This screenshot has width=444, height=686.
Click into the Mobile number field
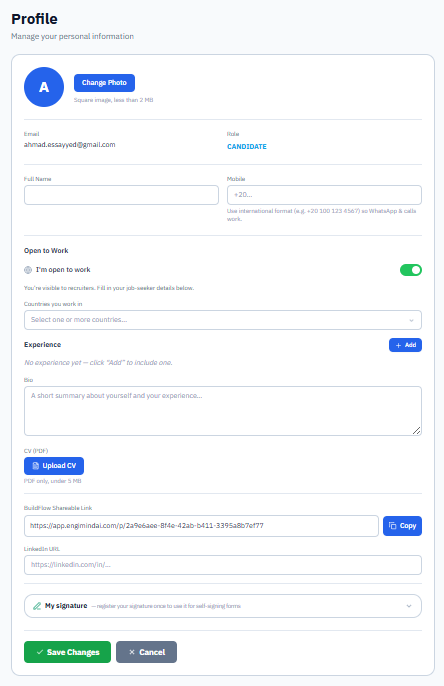pos(324,195)
